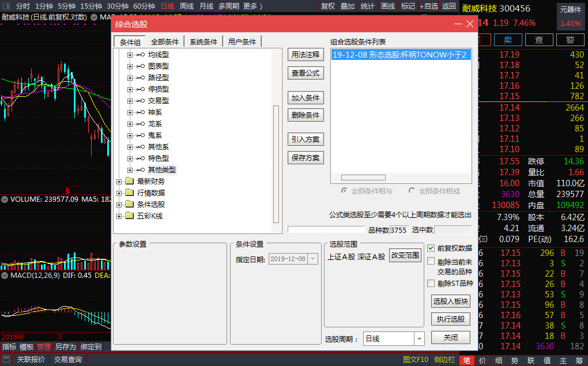The image size is (588, 366).
Task: Click the round arrow icon beside VOLUME indicator
Action: pos(5,199)
